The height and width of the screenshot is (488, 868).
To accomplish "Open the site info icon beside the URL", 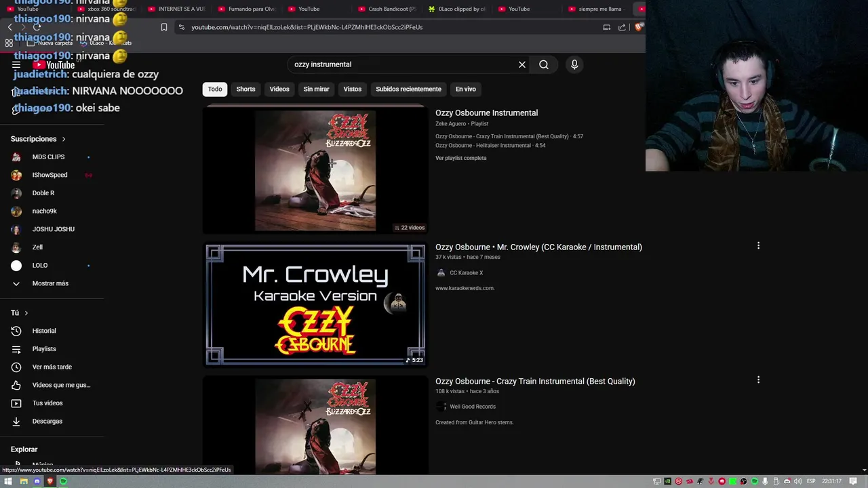I will pos(181,27).
